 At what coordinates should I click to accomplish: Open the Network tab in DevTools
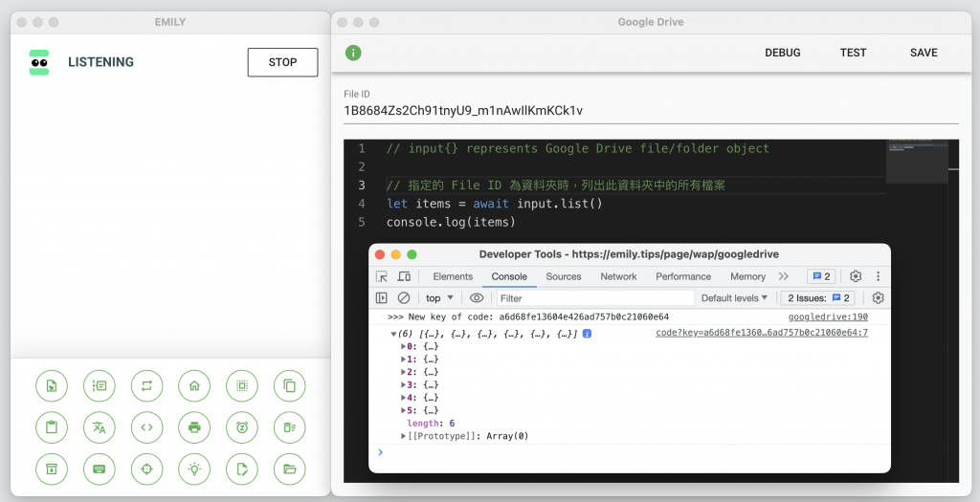point(618,276)
